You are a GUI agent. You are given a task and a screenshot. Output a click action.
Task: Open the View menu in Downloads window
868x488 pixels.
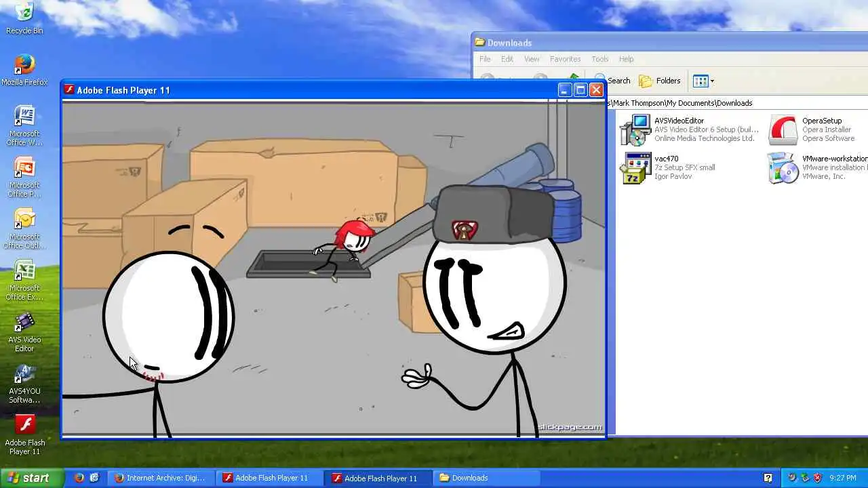click(x=532, y=59)
